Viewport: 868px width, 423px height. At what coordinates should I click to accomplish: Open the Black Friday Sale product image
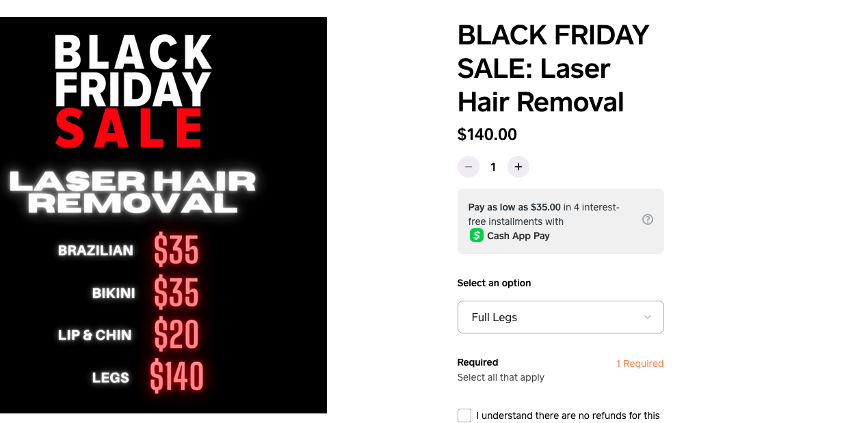tap(163, 215)
